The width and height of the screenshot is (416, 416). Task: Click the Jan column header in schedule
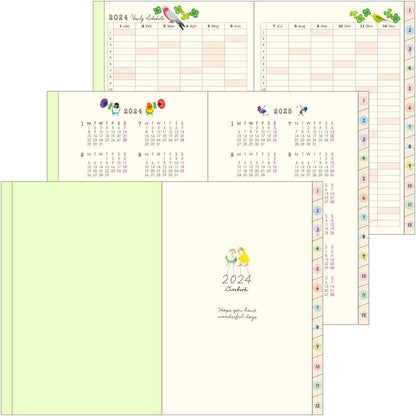pyautogui.click(x=125, y=26)
